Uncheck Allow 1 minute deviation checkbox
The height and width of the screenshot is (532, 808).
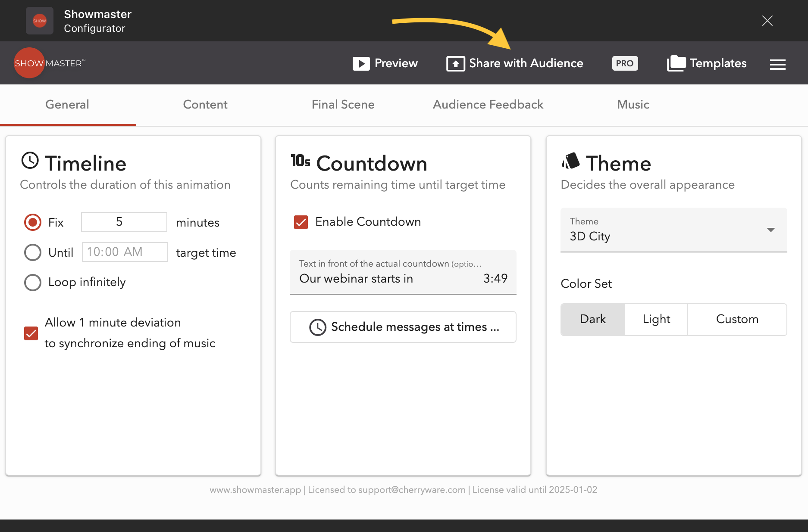tap(31, 333)
